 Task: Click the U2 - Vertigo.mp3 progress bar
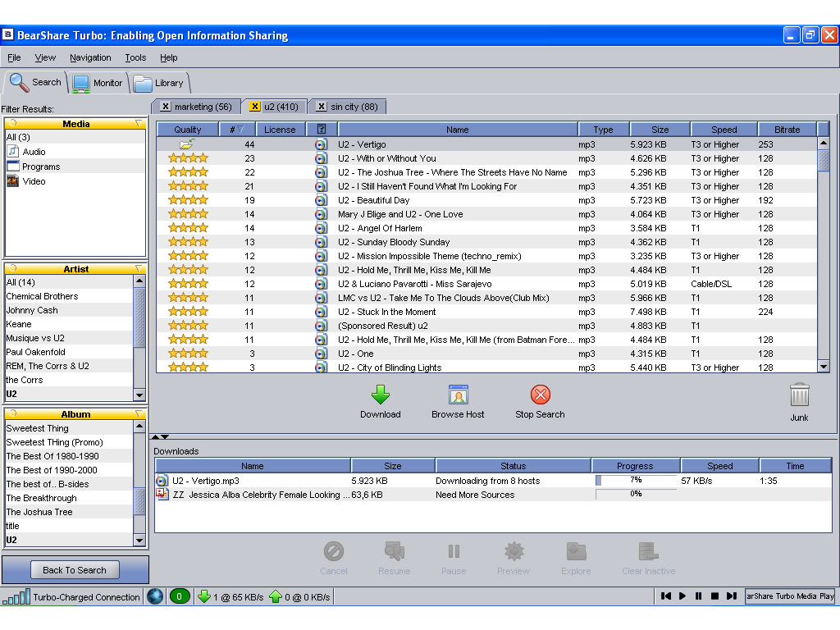[636, 481]
